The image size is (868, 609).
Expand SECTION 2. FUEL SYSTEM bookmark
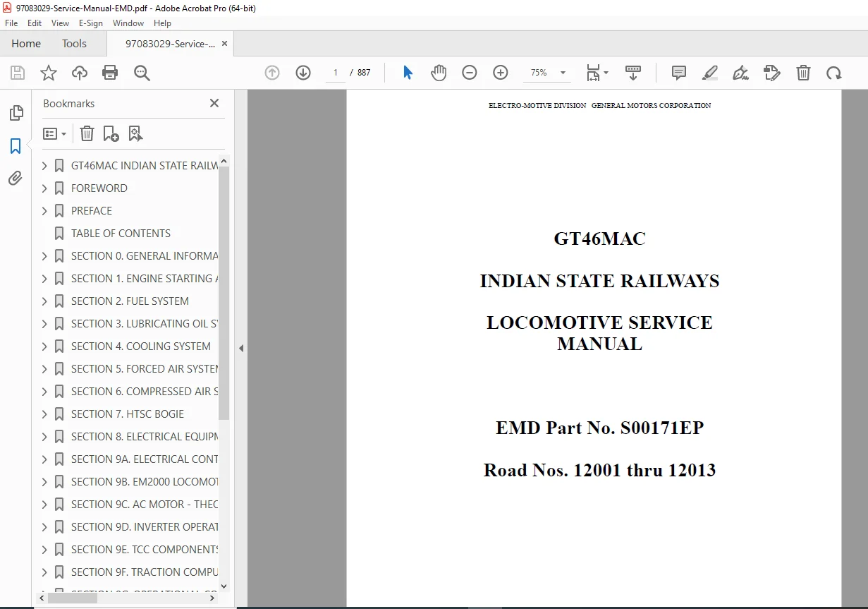tap(44, 301)
